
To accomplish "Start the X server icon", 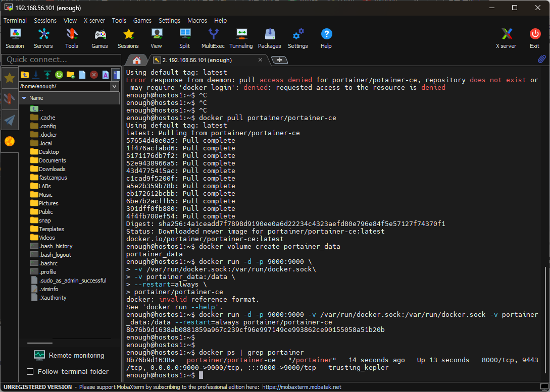I will [x=506, y=38].
